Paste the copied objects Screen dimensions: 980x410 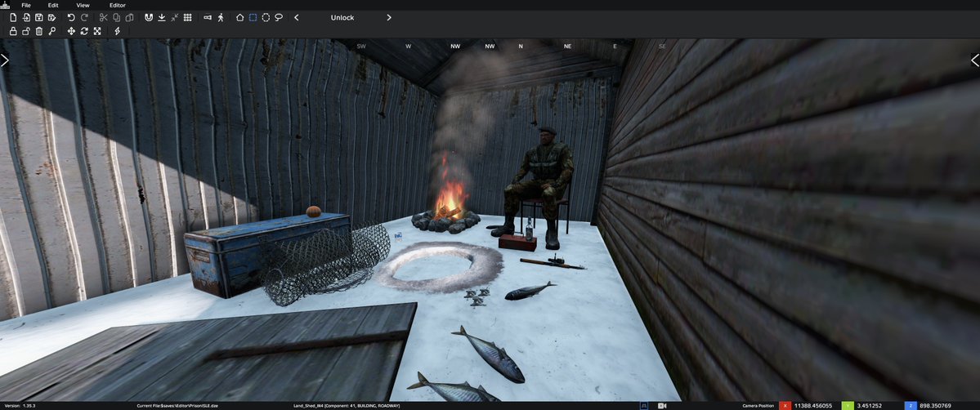[129, 17]
